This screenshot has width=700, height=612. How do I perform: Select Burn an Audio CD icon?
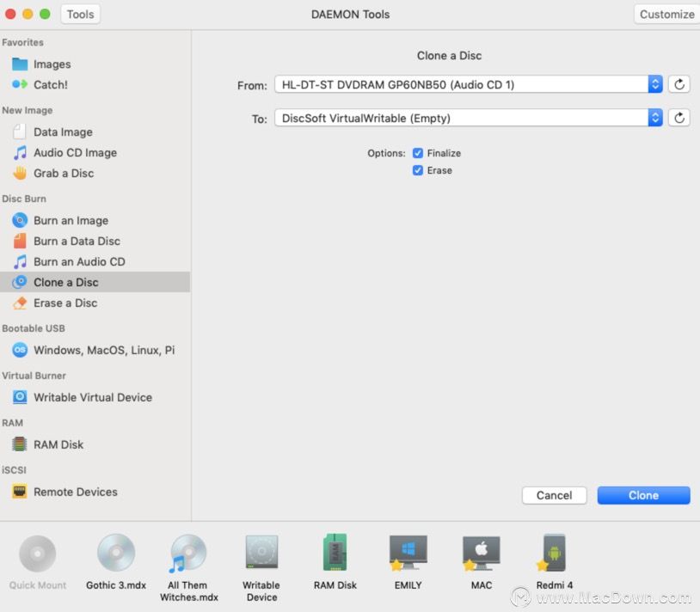[x=20, y=261]
